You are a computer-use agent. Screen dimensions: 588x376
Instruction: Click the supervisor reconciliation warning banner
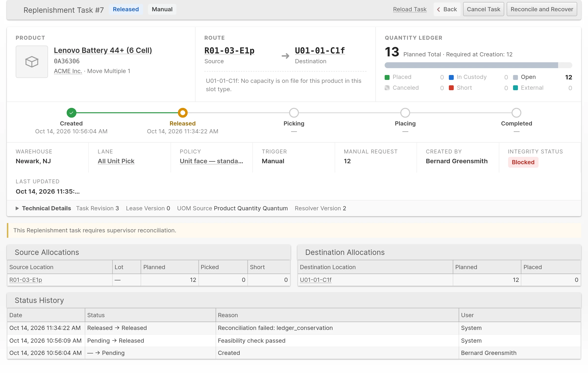coord(294,230)
